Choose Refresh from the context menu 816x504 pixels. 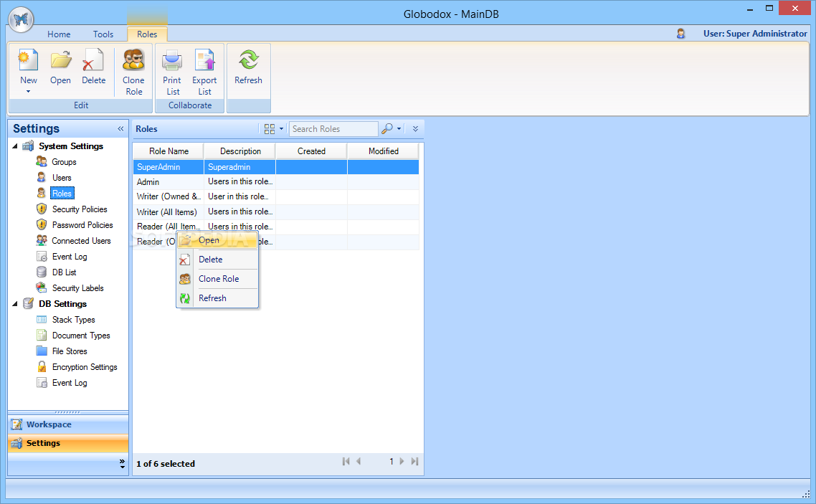(217, 298)
